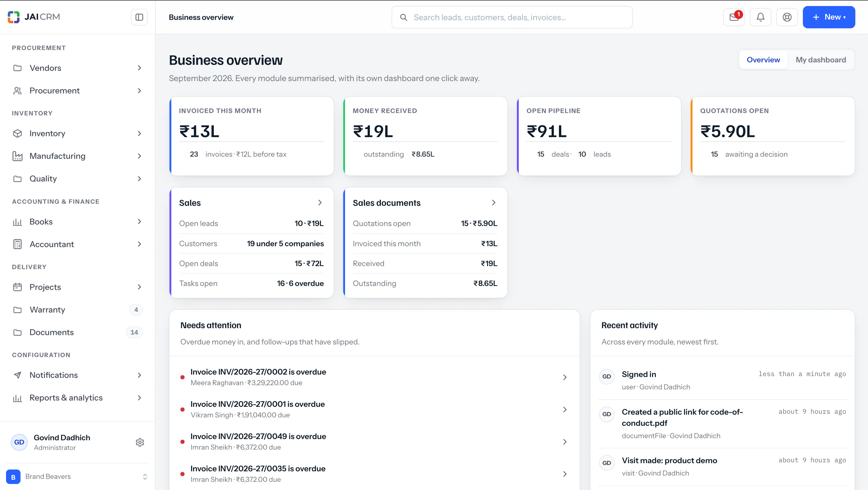Open overdue invoice INV/2026-27/0001 row
Screen dimensions: 868x490
[x=374, y=409]
